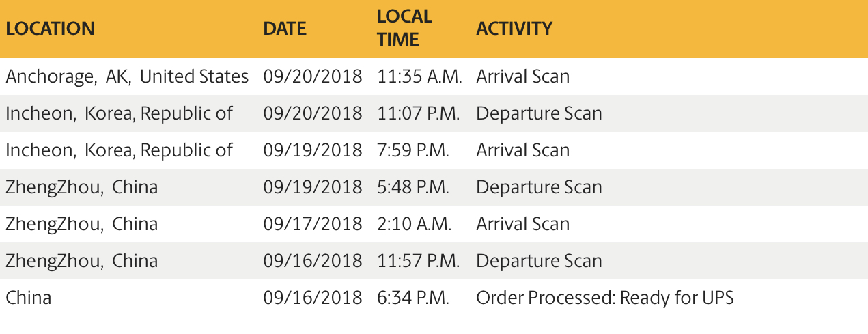This screenshot has width=868, height=334.
Task: Click ZhengZhou location with 5:48 P.M. departure
Action: [82, 187]
